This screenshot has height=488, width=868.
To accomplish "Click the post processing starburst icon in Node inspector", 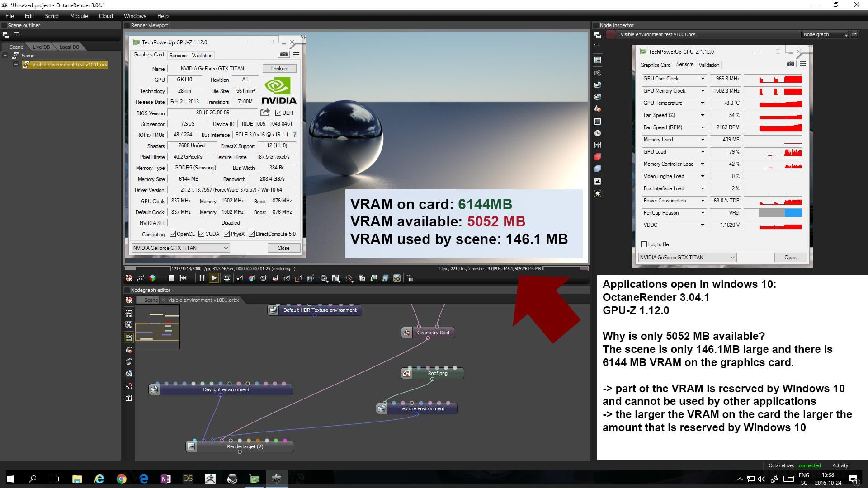I will click(x=598, y=193).
